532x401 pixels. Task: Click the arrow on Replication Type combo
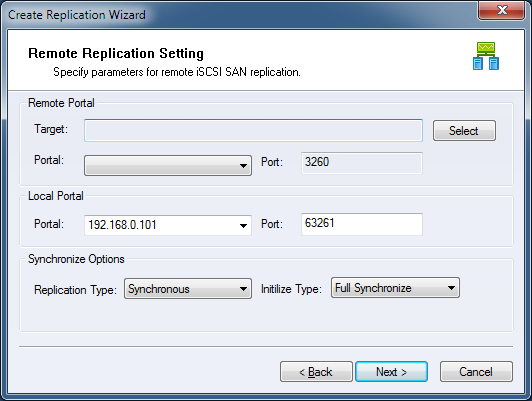coord(243,289)
